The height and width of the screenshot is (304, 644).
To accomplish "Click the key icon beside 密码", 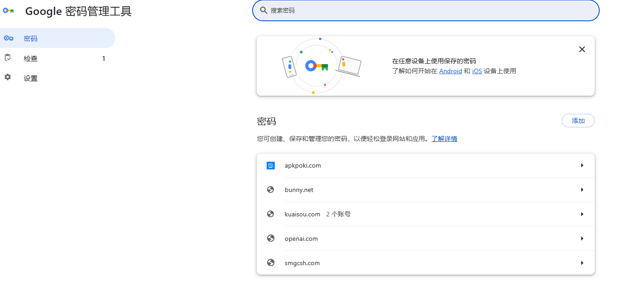I will (8, 38).
